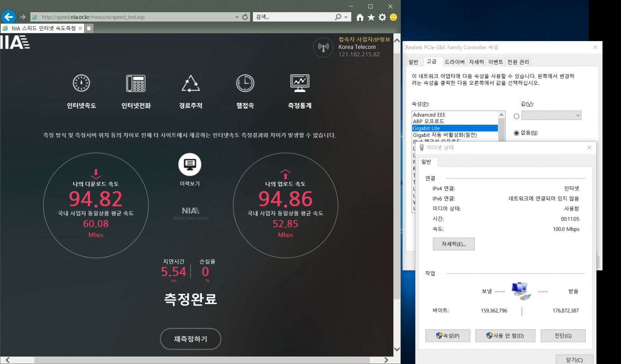621x364 pixels.
Task: Click the 인터넷속도 label
Action: tap(82, 106)
